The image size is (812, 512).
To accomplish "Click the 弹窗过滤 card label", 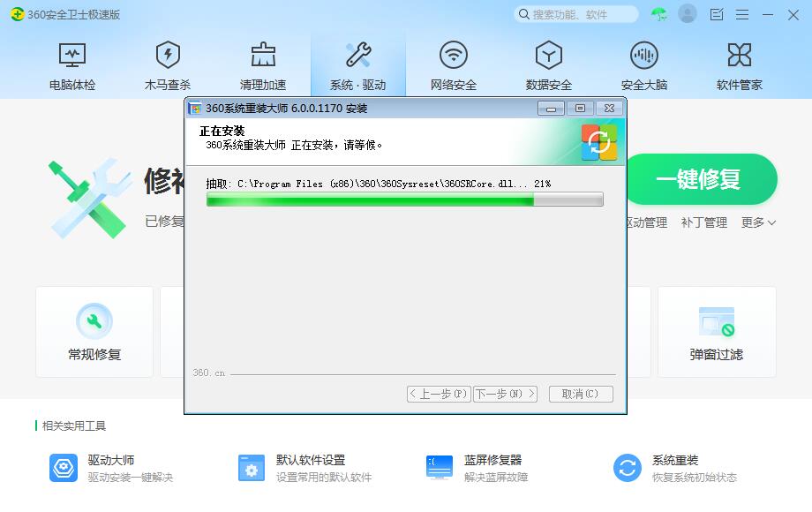I will coord(717,355).
